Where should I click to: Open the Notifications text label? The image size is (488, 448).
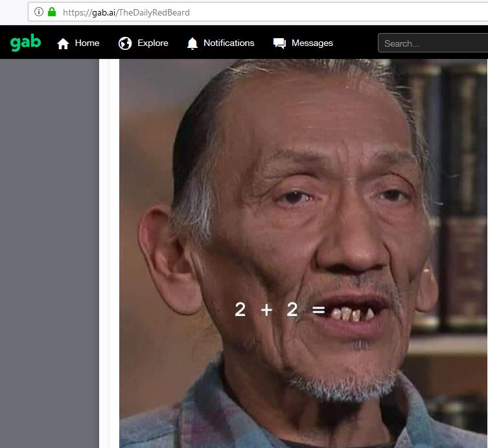229,43
